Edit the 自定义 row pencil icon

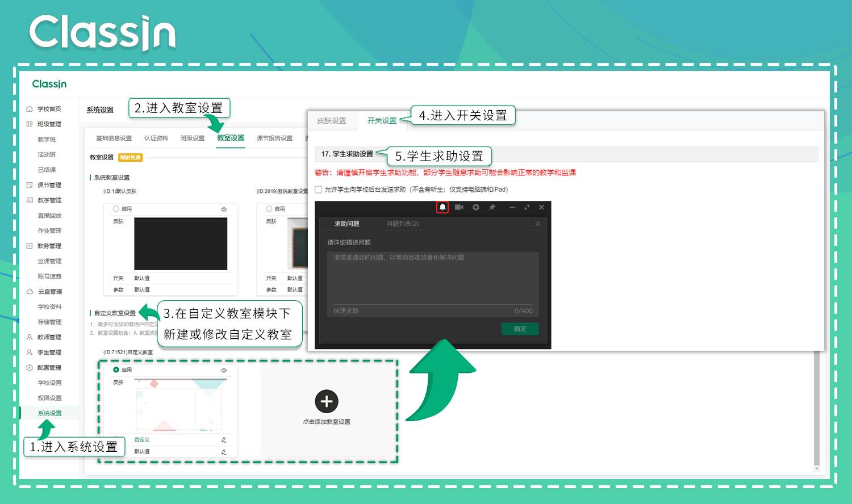click(x=224, y=440)
